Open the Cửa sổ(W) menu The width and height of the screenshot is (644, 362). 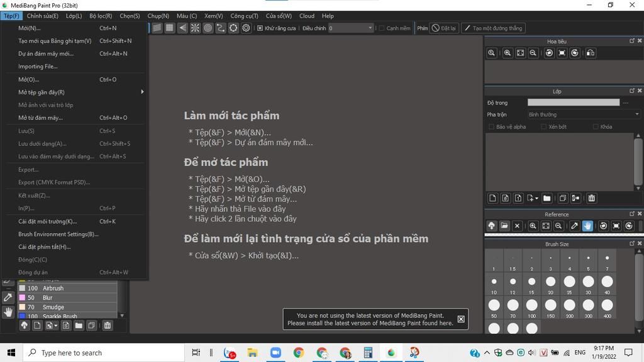279,16
